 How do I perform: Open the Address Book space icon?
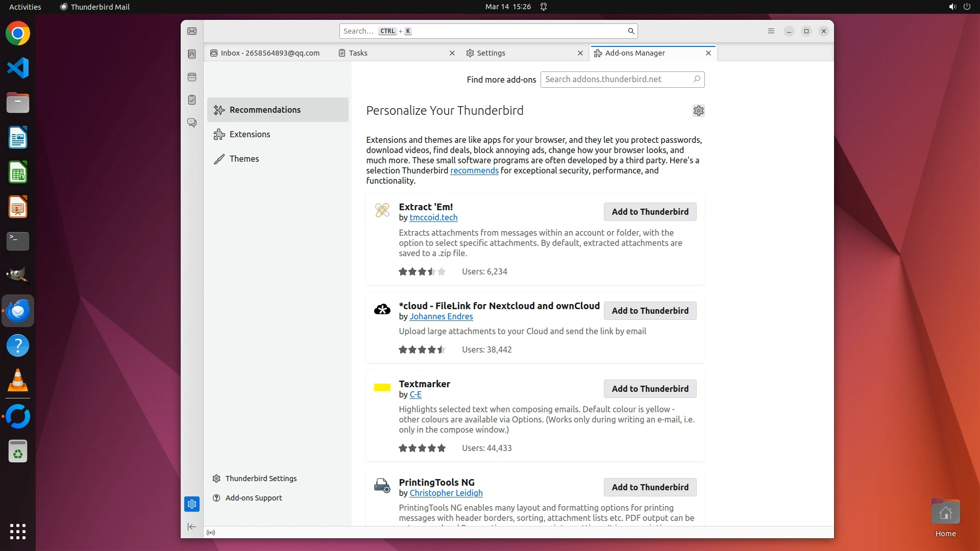tap(192, 54)
